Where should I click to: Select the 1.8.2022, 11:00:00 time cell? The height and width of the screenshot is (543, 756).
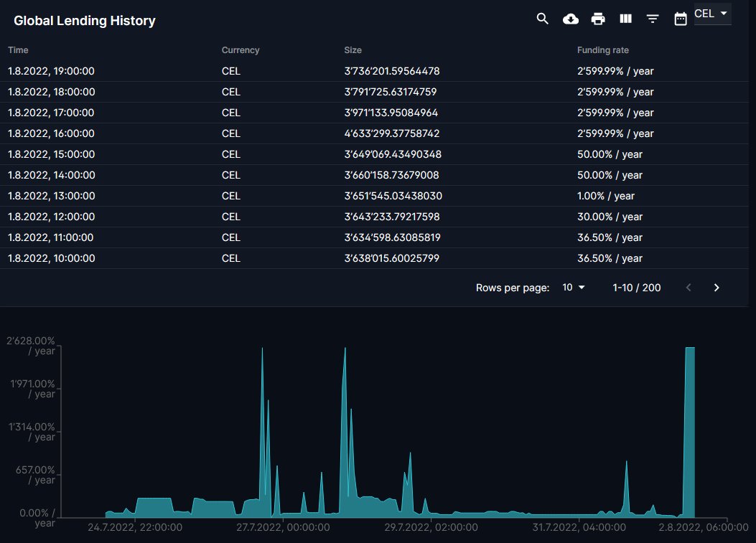tap(51, 237)
